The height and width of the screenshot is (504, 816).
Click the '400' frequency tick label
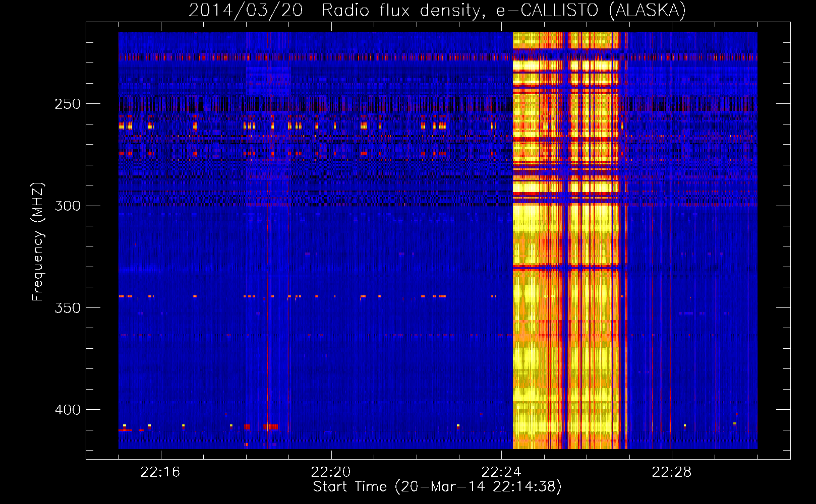pos(68,410)
